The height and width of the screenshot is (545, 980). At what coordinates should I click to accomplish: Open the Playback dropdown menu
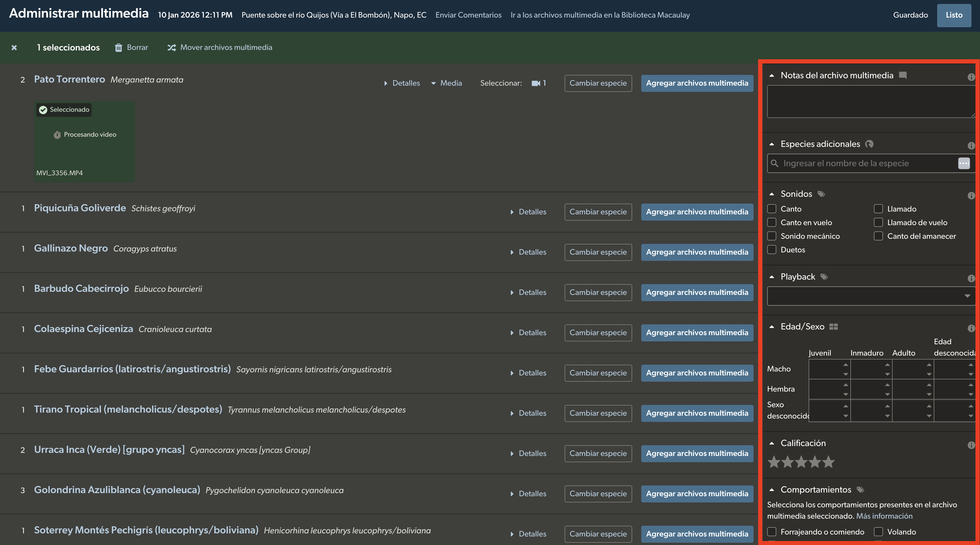tap(871, 296)
